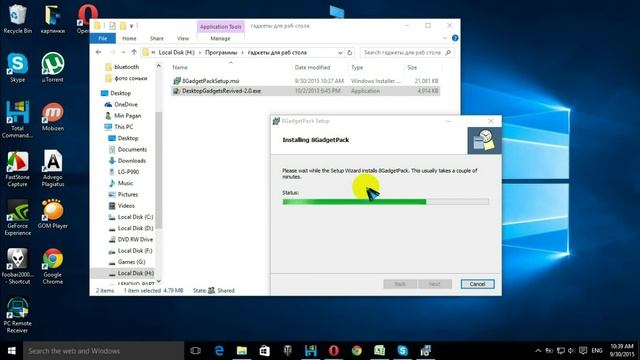The height and width of the screenshot is (360, 640).
Task: Open Local Disk (C:) in navigation pane
Action: tap(135, 217)
